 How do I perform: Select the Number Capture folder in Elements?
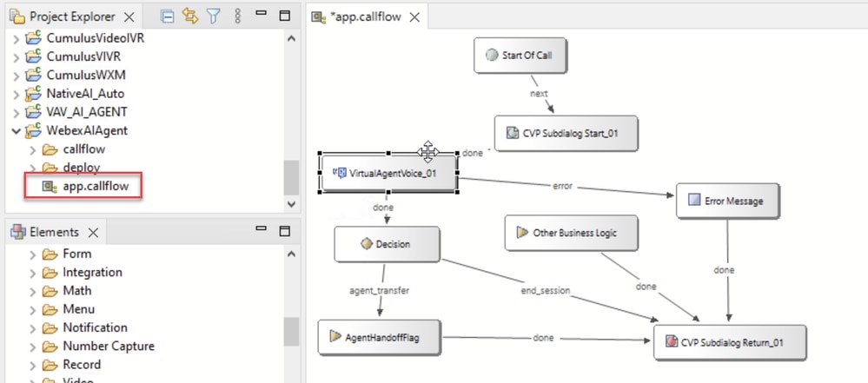click(x=109, y=346)
